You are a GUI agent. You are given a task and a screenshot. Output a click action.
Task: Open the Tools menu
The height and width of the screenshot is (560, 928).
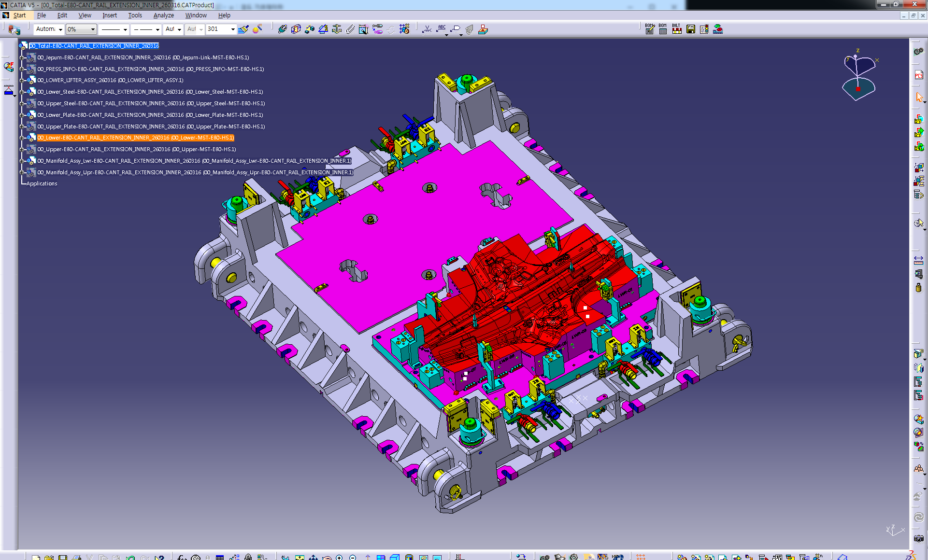pos(135,15)
